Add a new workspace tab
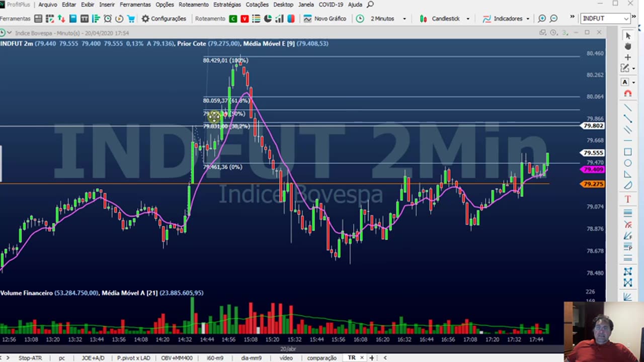 click(372, 358)
